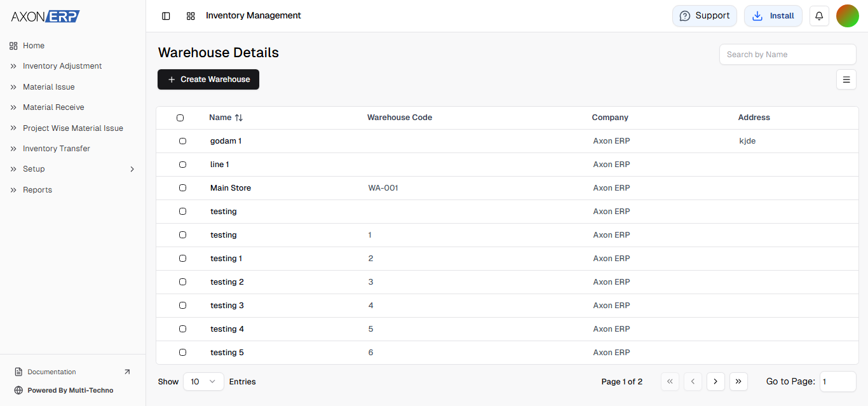Check the testing 2 row checkbox
868x406 pixels.
click(x=182, y=282)
